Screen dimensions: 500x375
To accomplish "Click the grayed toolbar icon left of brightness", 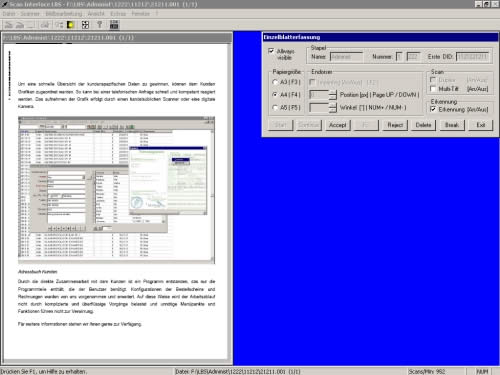I will [59, 25].
